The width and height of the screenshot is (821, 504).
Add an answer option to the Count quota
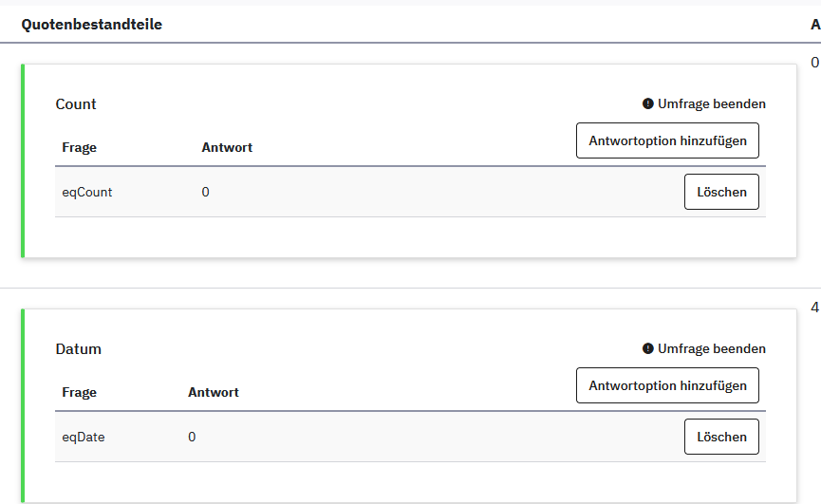[x=667, y=140]
